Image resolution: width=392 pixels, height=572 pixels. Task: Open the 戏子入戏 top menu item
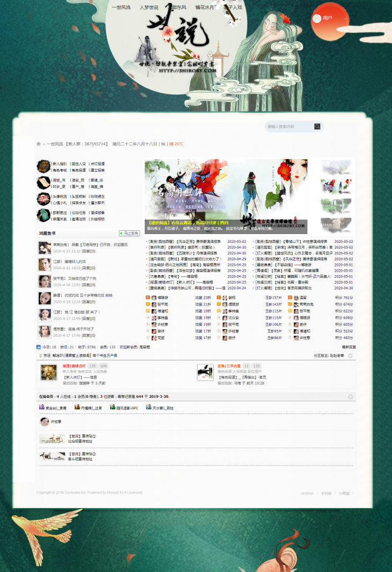pos(233,7)
